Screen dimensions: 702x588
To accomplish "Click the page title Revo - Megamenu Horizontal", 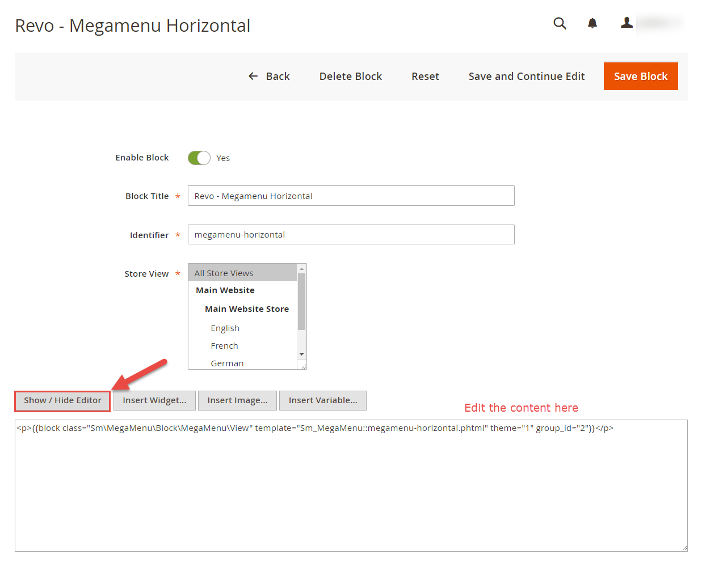I will coord(133,26).
